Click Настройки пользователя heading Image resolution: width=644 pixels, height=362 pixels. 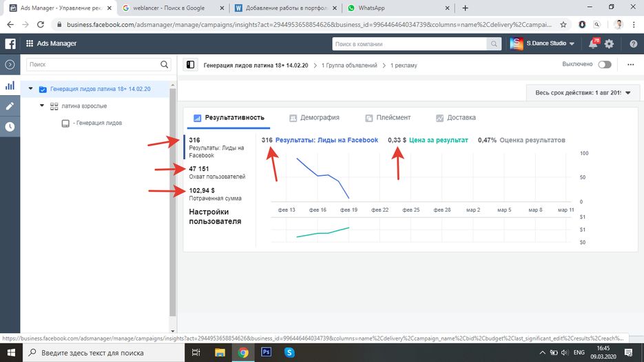(215, 217)
